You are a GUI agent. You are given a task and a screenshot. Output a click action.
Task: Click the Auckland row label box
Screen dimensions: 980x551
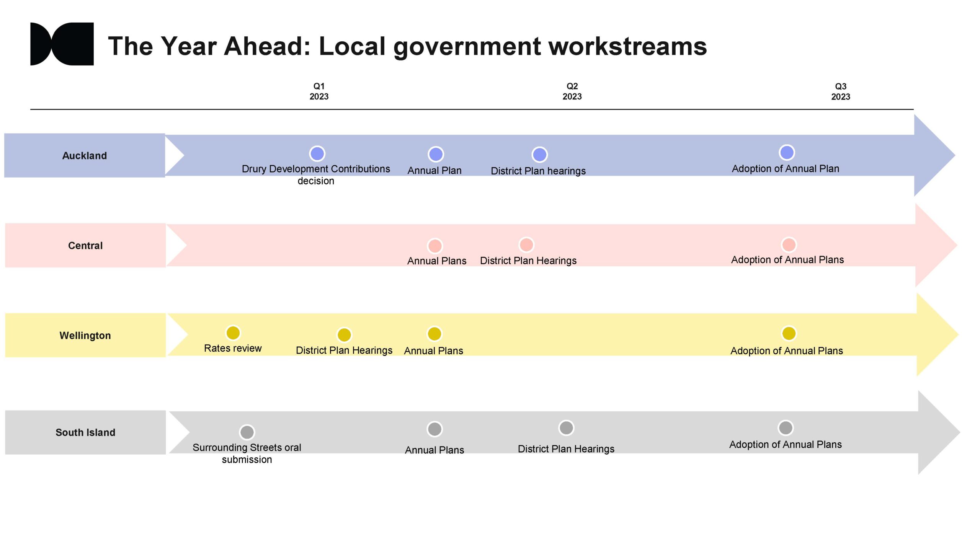coord(85,155)
